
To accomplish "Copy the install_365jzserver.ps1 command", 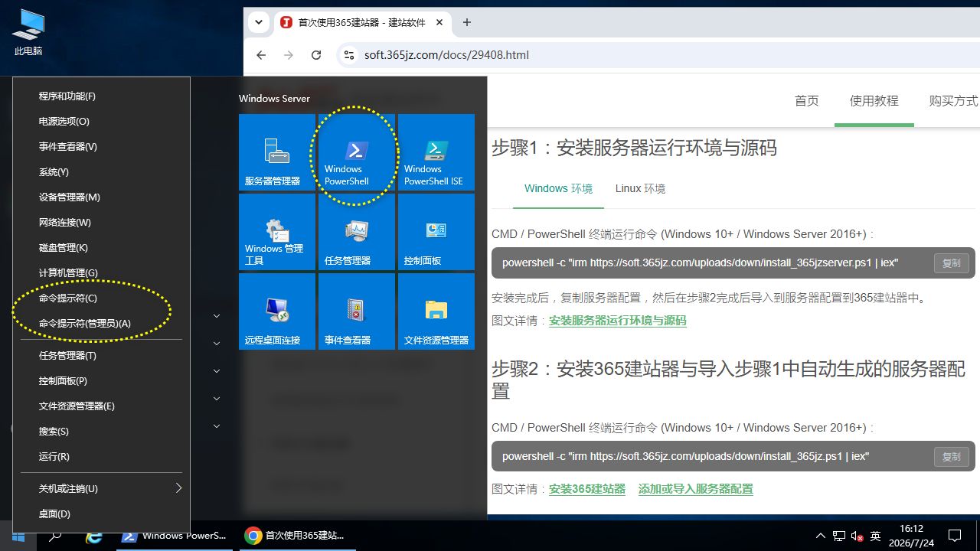I will [952, 262].
